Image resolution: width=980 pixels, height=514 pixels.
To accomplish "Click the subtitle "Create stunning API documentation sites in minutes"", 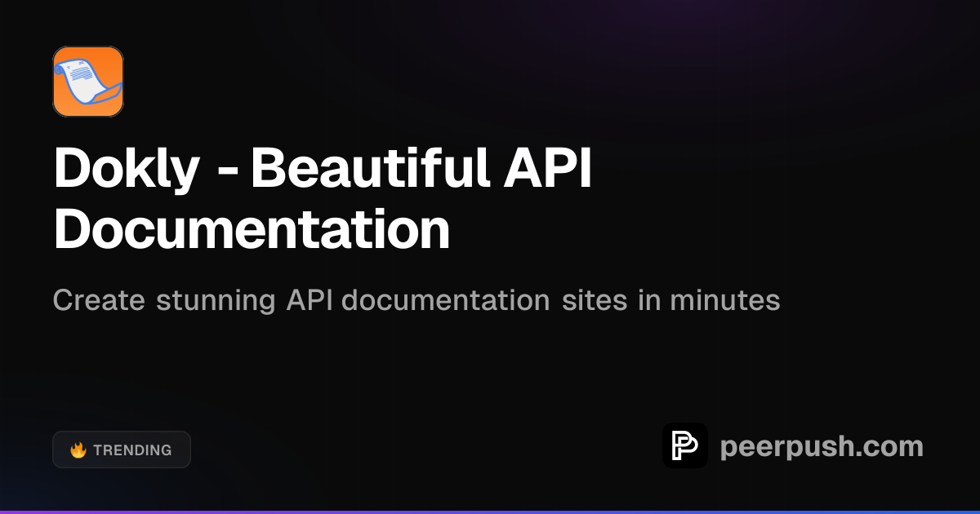I will tap(416, 300).
